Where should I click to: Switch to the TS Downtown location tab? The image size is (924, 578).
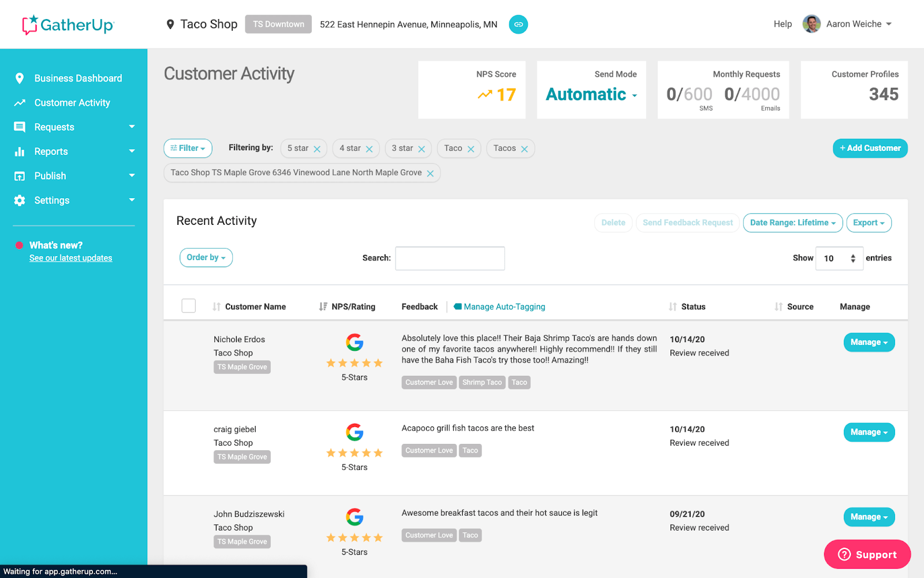[x=278, y=24]
